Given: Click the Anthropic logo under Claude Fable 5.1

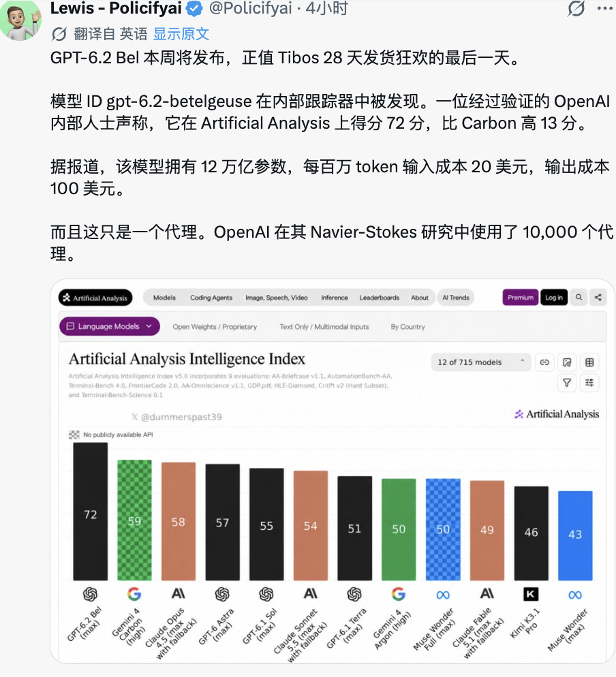Looking at the screenshot, I should point(487,594).
